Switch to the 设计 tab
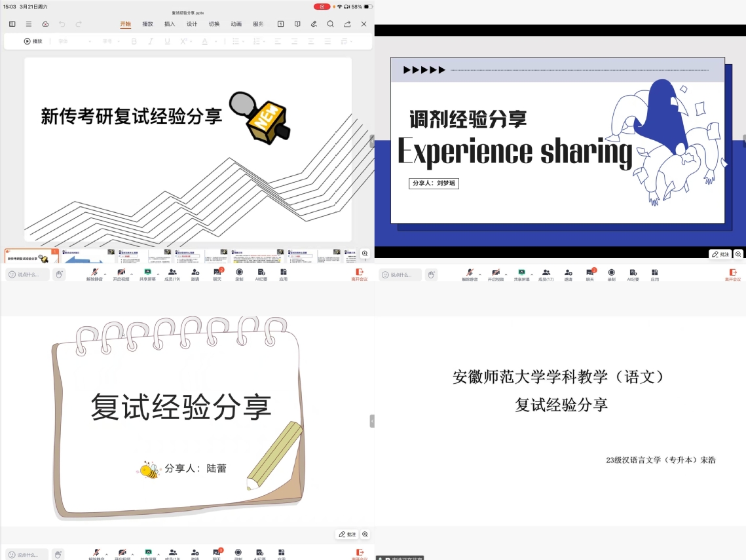This screenshot has height=560, width=746. [192, 24]
